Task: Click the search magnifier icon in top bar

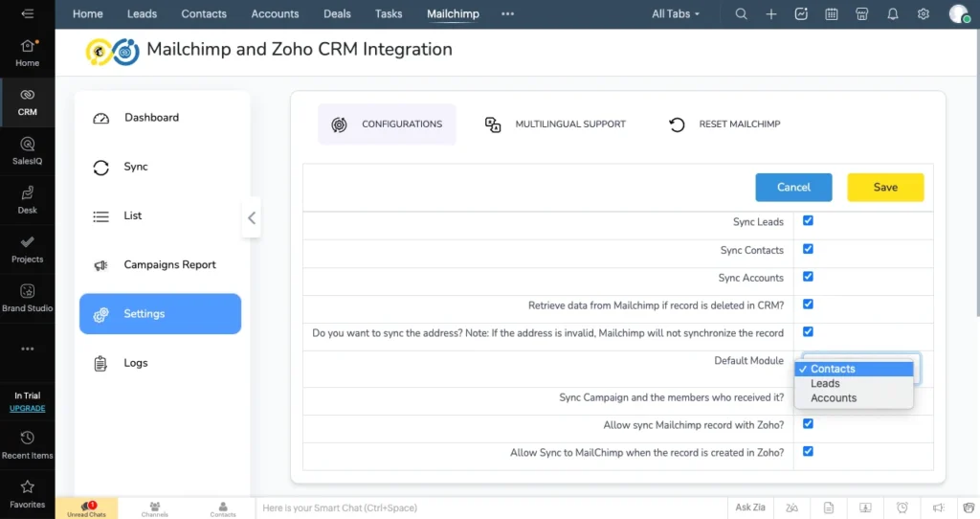Action: pos(741,13)
